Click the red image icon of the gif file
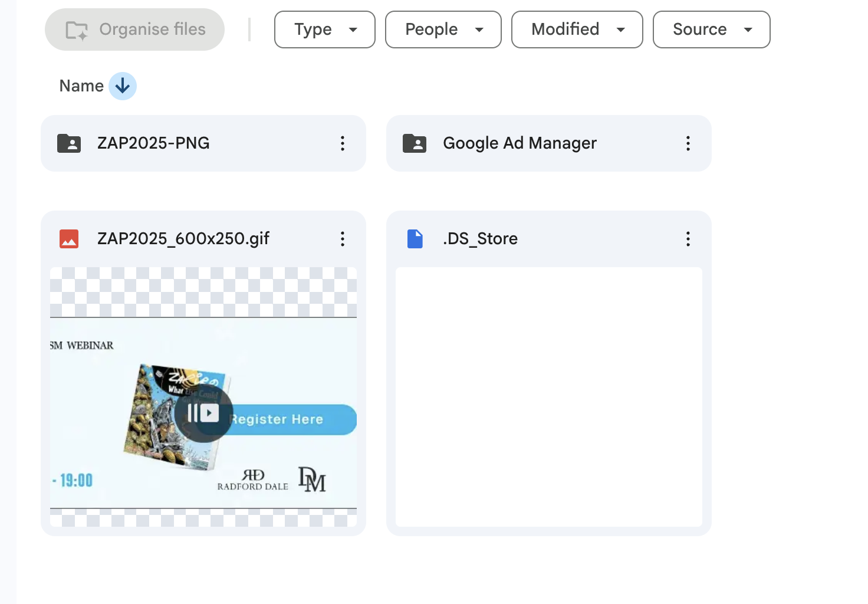The image size is (868, 604). click(x=69, y=239)
